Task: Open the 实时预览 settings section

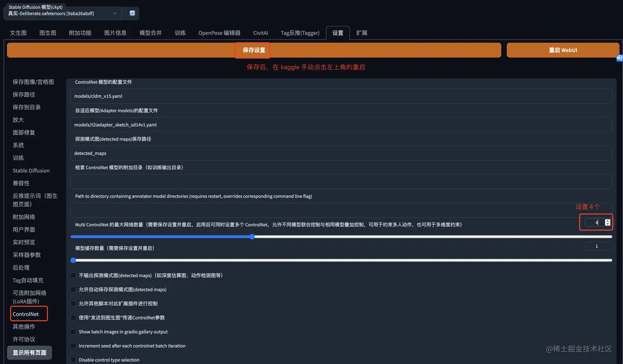Action: tap(24, 243)
